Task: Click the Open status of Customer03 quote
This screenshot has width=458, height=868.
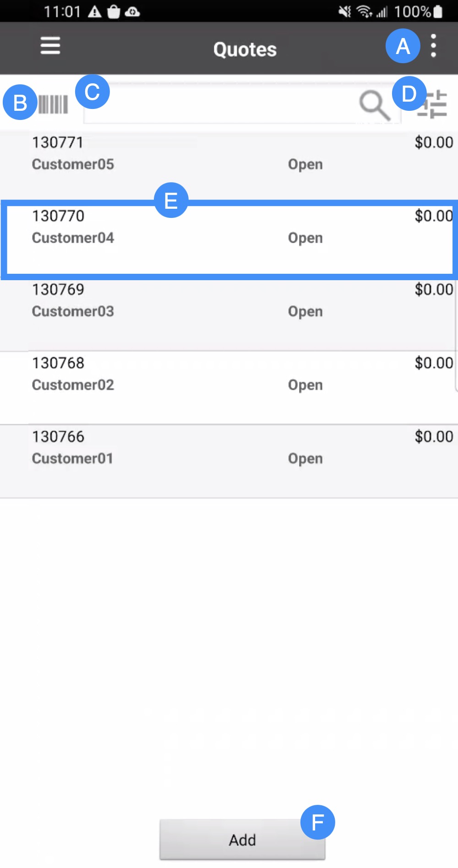Action: (305, 312)
